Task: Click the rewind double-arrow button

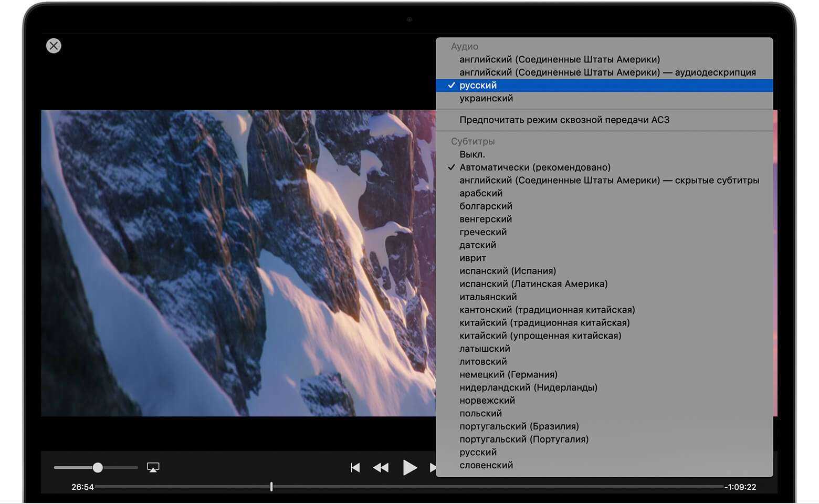Action: click(381, 467)
